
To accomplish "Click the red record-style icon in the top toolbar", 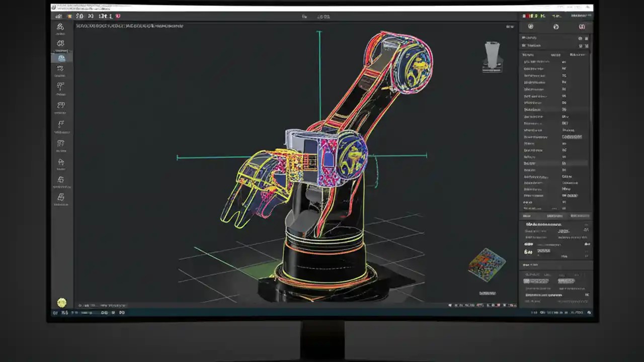I will point(117,16).
